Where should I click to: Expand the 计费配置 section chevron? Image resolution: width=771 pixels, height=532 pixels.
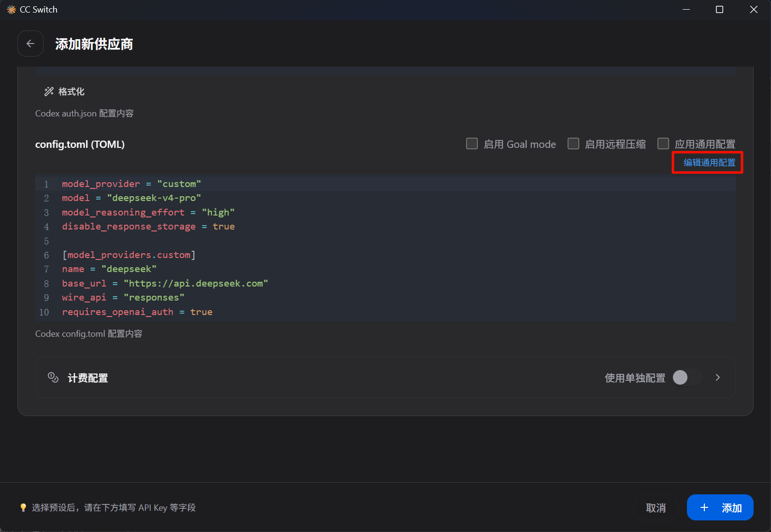coord(718,377)
